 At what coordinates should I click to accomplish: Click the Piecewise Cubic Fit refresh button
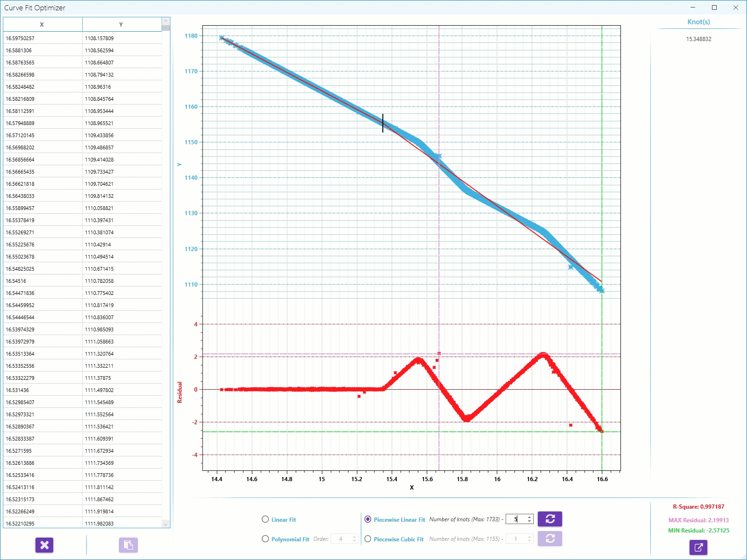tap(550, 539)
